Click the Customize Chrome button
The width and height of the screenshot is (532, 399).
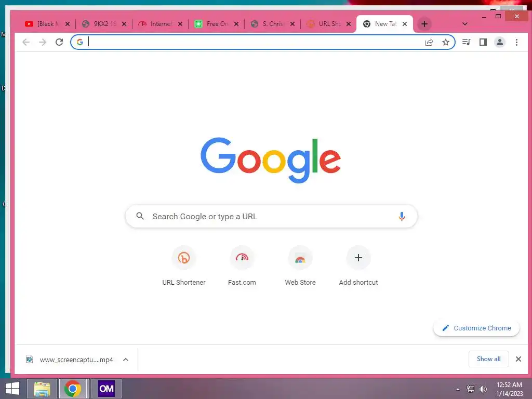coord(476,328)
